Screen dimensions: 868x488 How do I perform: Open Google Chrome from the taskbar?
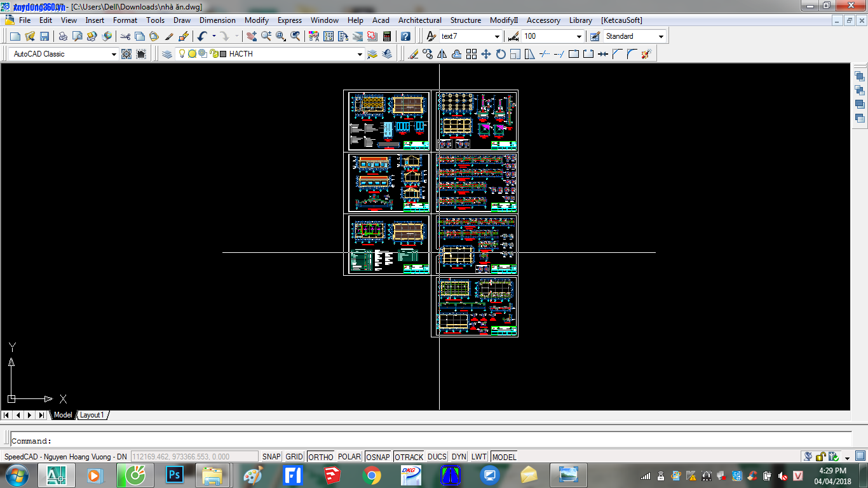[x=372, y=475]
